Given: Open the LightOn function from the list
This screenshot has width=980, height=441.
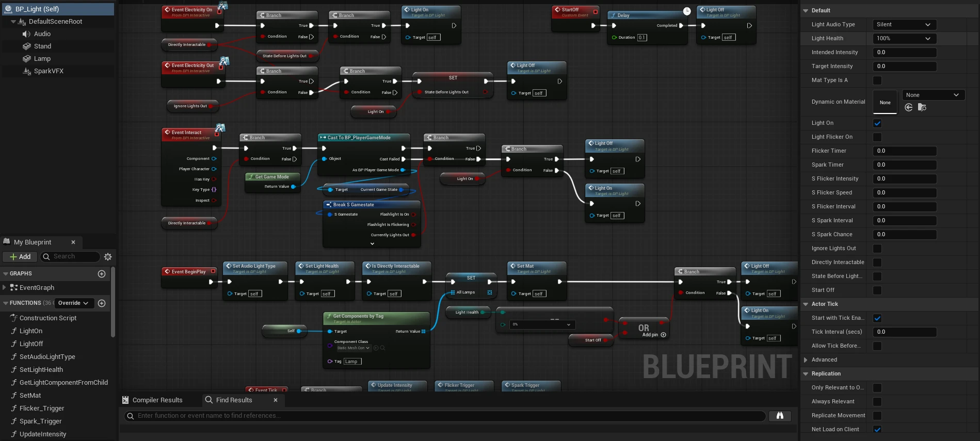Looking at the screenshot, I should [x=31, y=331].
